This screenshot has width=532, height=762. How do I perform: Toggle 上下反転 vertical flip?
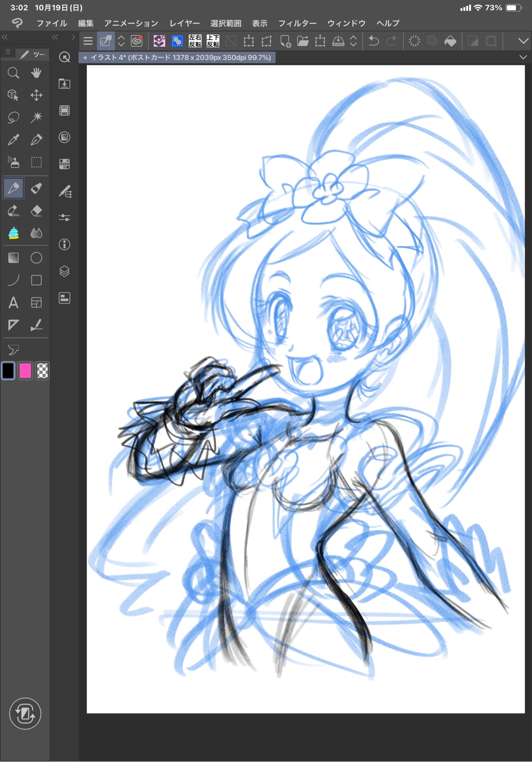[213, 41]
